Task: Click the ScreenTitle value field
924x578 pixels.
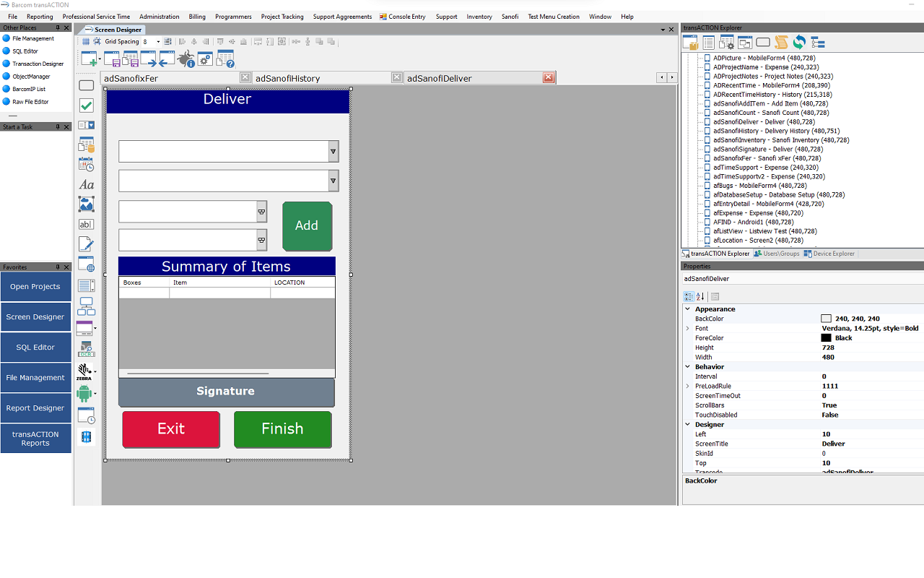Action: (872, 444)
